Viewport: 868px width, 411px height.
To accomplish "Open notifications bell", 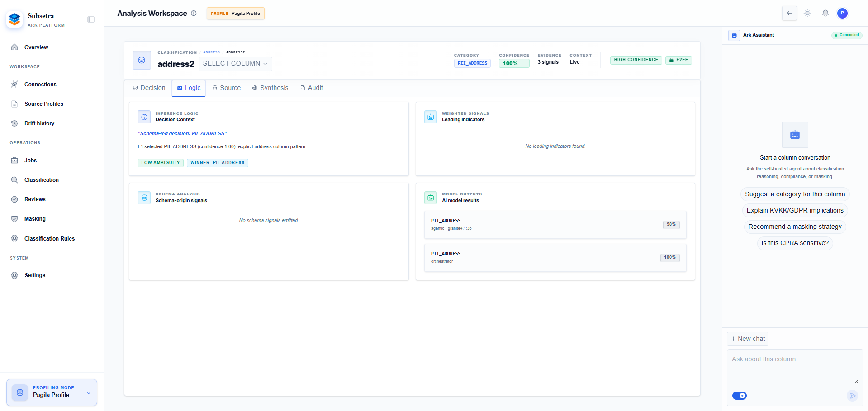I will tap(825, 13).
